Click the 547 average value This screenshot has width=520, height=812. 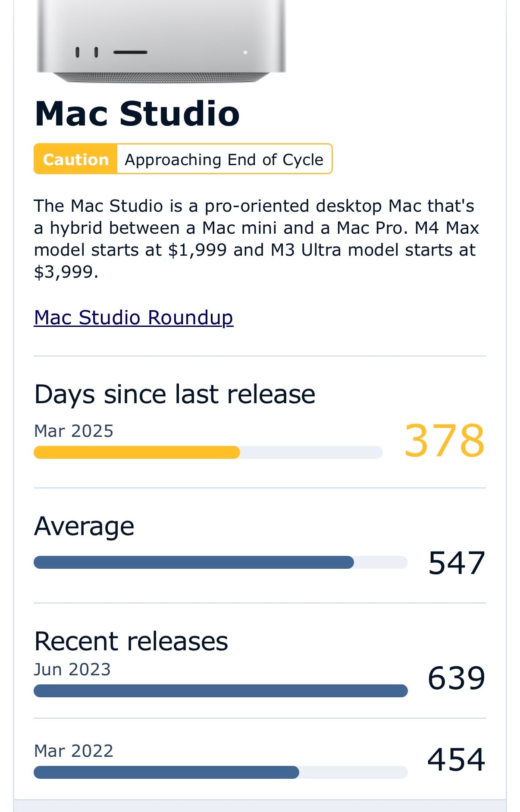click(457, 563)
